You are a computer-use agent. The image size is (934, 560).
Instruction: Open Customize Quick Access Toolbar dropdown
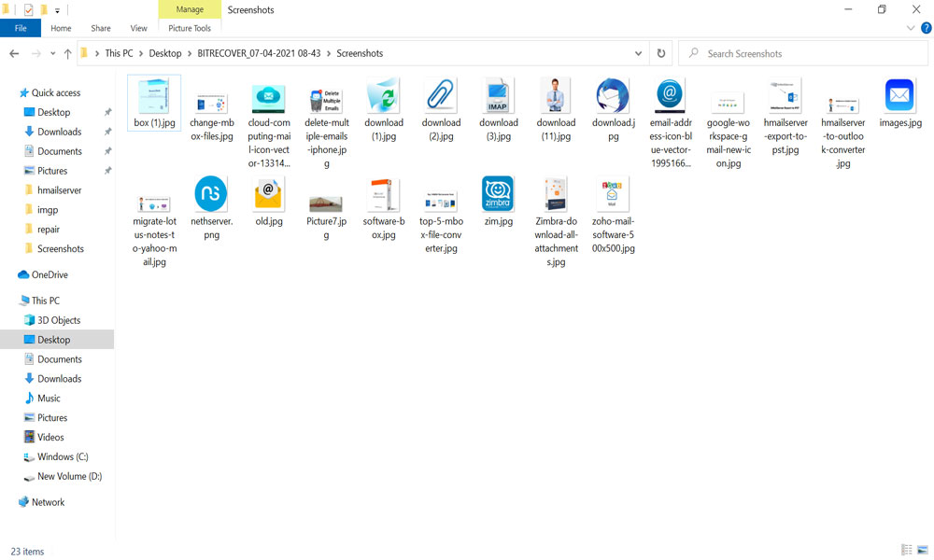57,10
